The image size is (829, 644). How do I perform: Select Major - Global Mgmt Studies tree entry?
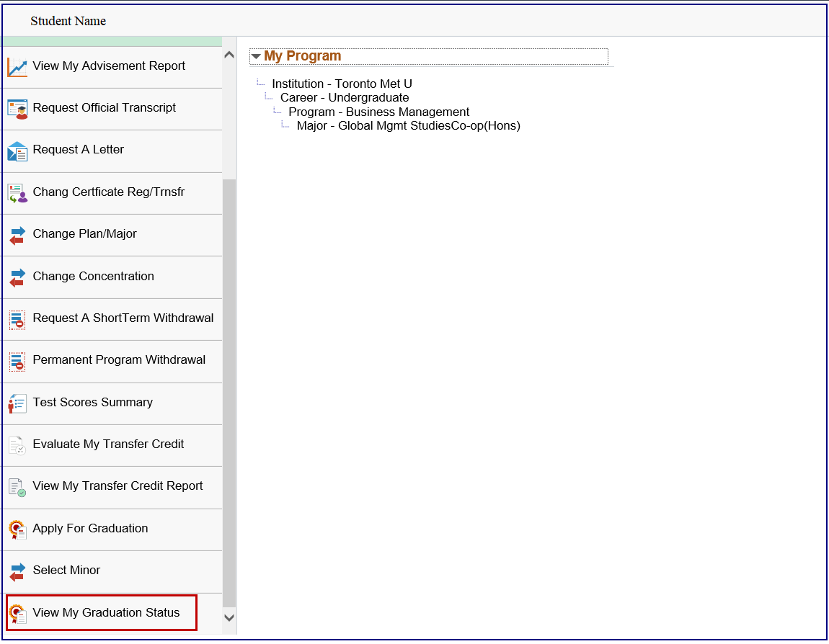408,126
